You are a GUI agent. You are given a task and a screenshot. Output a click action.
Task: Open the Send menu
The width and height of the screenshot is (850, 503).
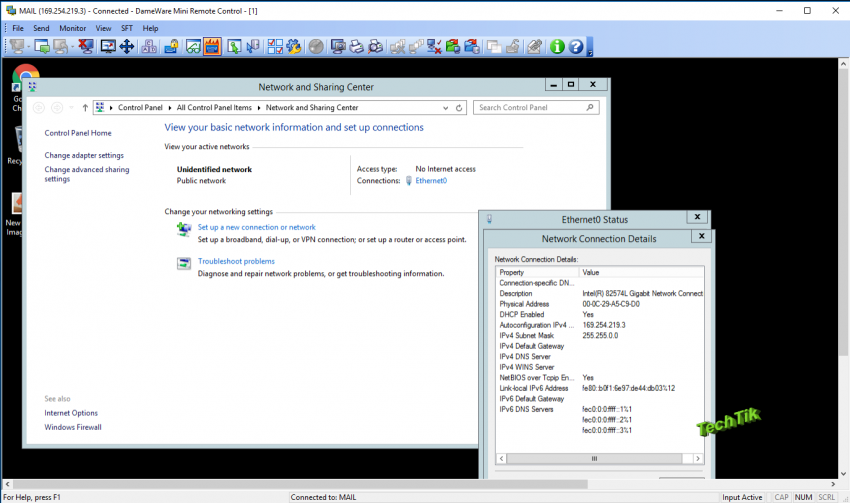pyautogui.click(x=41, y=28)
